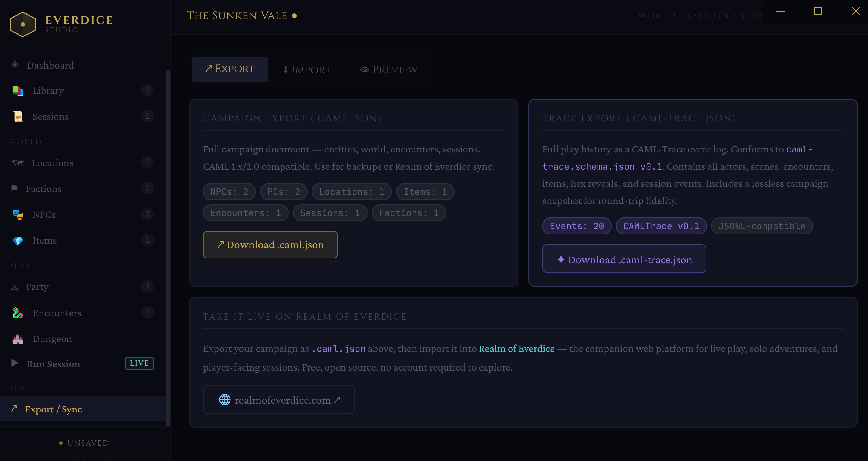The height and width of the screenshot is (461, 868).
Task: Click the Party crossed swords icon
Action: coord(15,287)
